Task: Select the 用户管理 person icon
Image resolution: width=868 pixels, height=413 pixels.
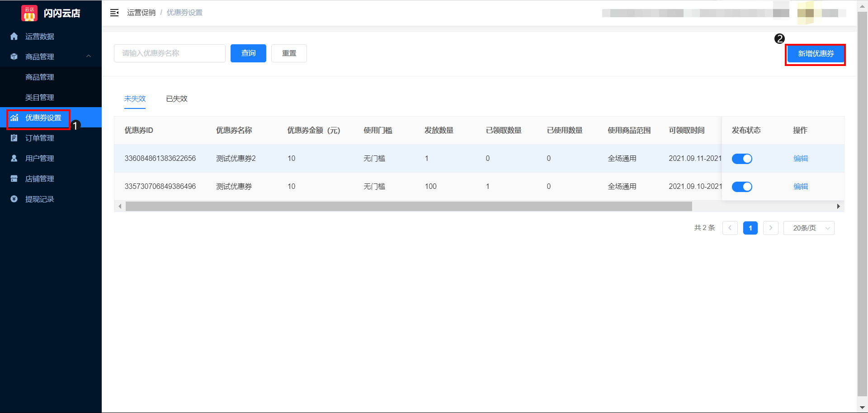Action: pos(14,158)
